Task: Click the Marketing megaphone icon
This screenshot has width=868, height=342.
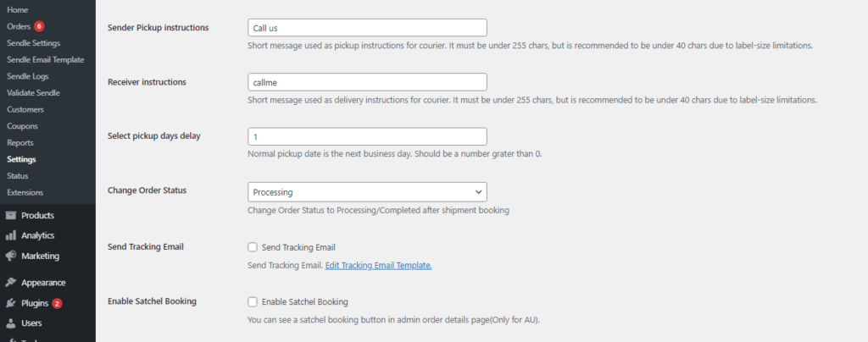Action: (x=11, y=256)
